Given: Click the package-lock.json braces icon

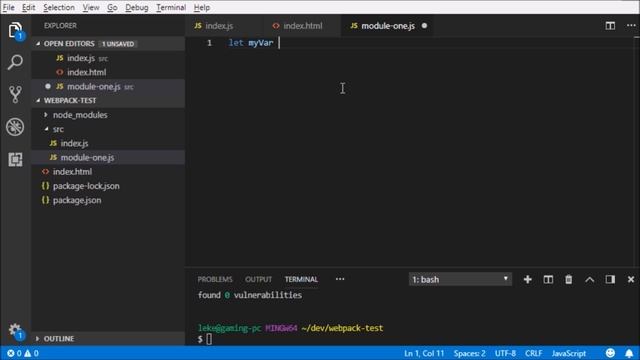Looking at the screenshot, I should tap(45, 186).
